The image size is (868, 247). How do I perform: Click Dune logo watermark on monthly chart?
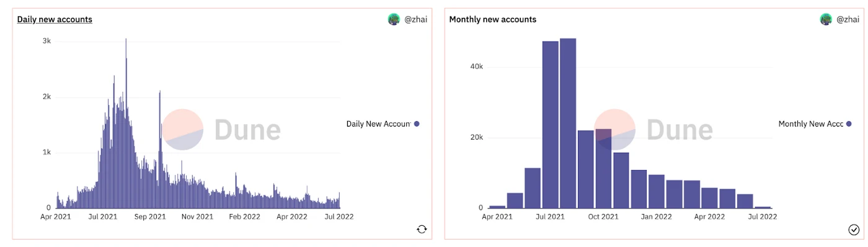[x=653, y=130]
